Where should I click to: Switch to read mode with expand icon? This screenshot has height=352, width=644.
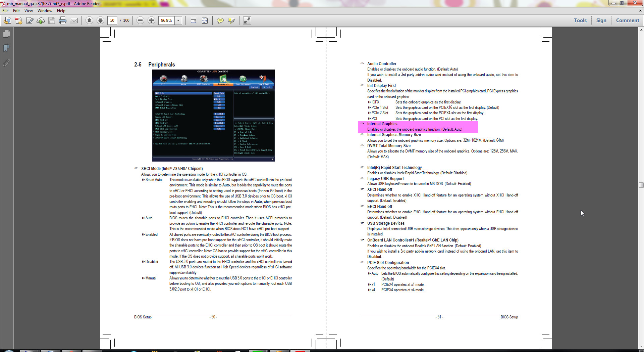247,20
